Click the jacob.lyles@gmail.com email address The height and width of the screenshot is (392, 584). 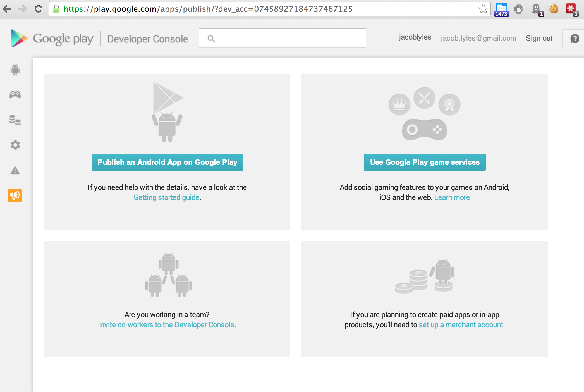(x=478, y=38)
